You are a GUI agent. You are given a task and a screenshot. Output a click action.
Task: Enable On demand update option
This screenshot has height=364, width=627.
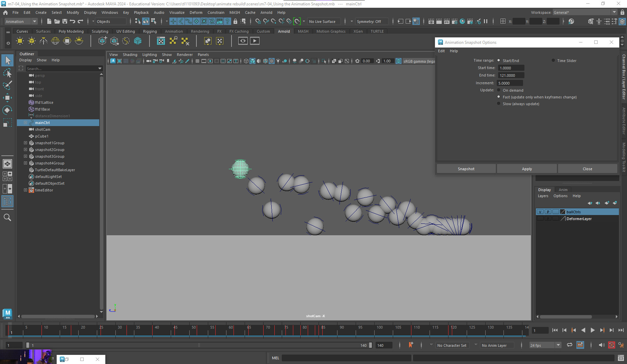click(498, 90)
